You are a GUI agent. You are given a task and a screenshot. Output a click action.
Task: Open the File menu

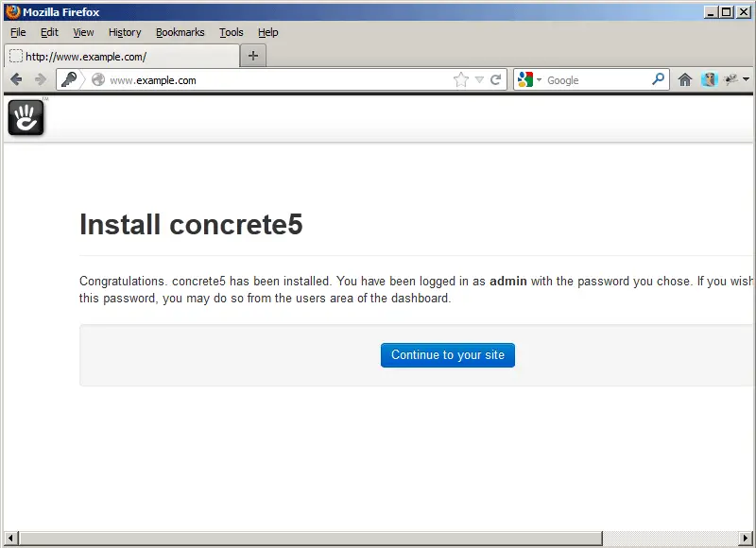coord(18,32)
